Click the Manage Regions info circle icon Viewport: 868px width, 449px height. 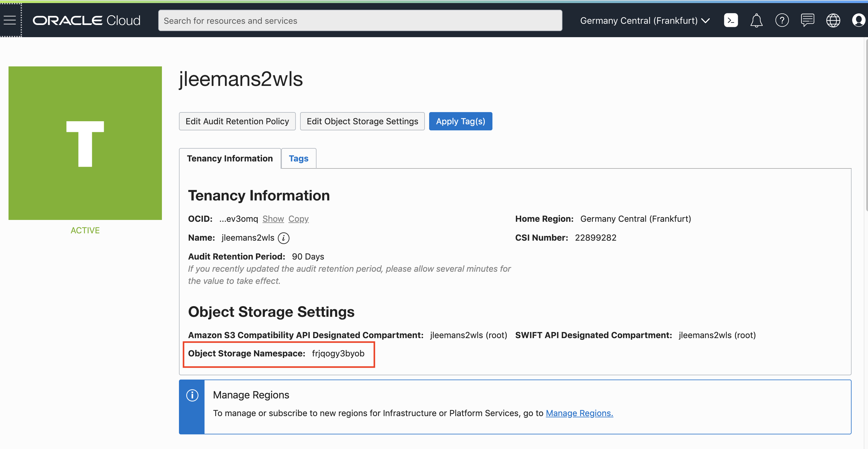[x=192, y=395]
